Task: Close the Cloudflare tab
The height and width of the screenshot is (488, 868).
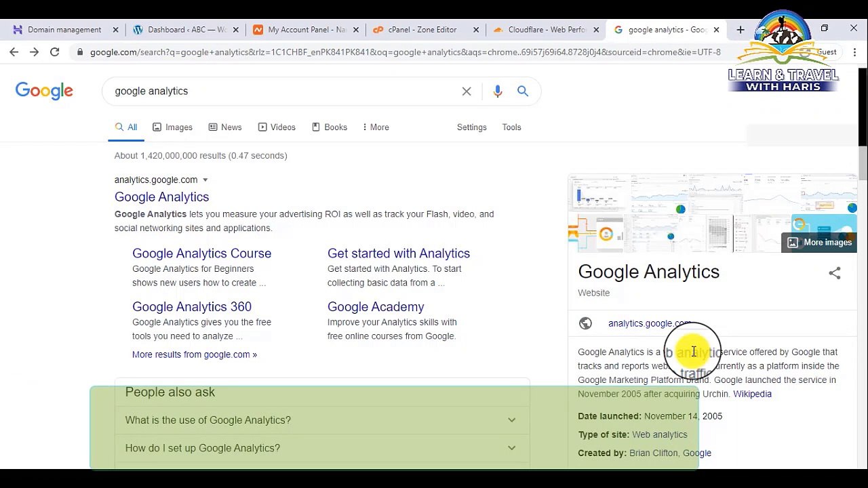Action: click(596, 30)
